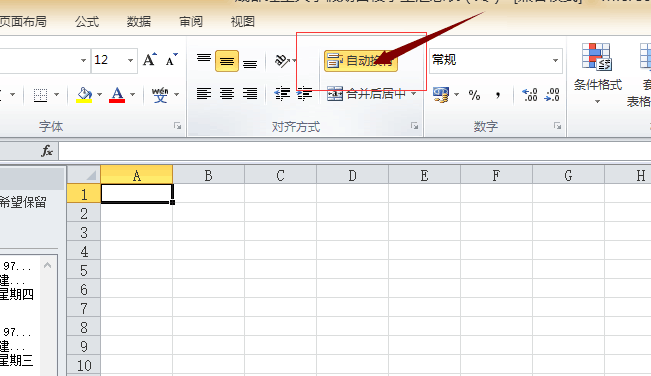Click the phonetic guide wén icon
The height and width of the screenshot is (376, 651).
tap(160, 95)
